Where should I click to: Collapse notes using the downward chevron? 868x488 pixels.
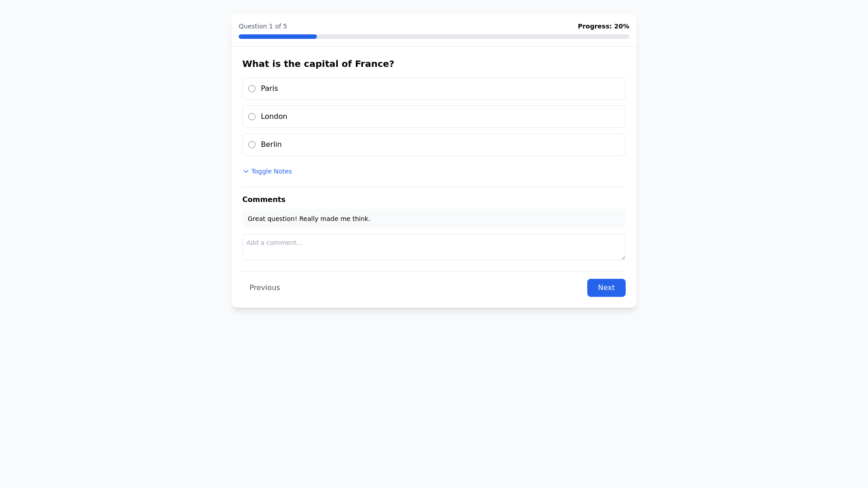[x=245, y=171]
